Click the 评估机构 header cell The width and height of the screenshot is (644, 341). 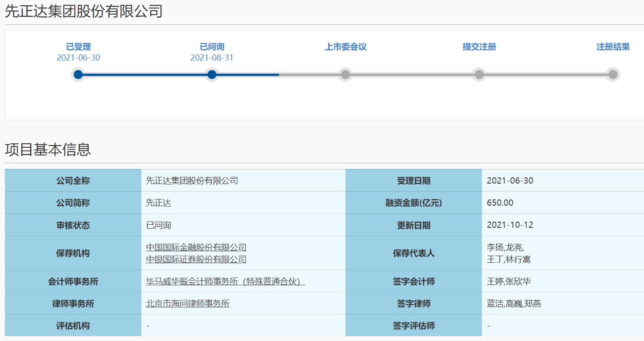pos(73,326)
